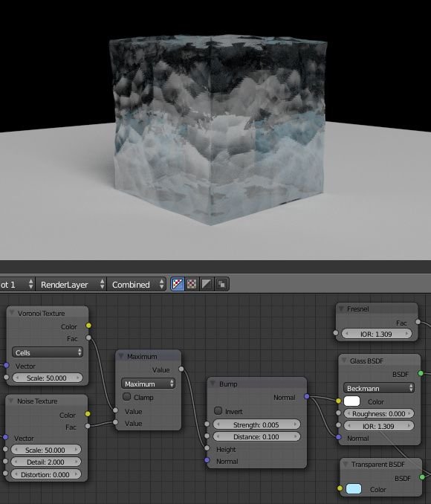
Task: Collapse the Transparent BSDF node
Action: pyautogui.click(x=346, y=464)
